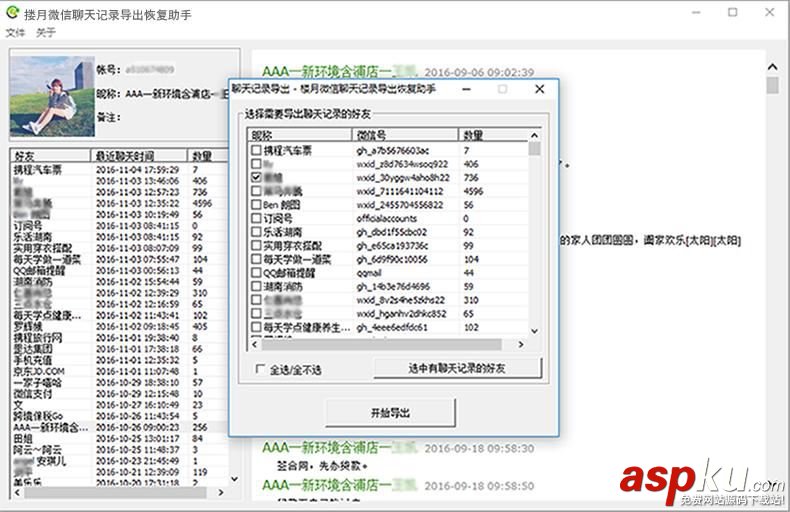Screen dimensions: 790x512
Task: Sort friends list by 好友 column
Action: tap(50, 156)
